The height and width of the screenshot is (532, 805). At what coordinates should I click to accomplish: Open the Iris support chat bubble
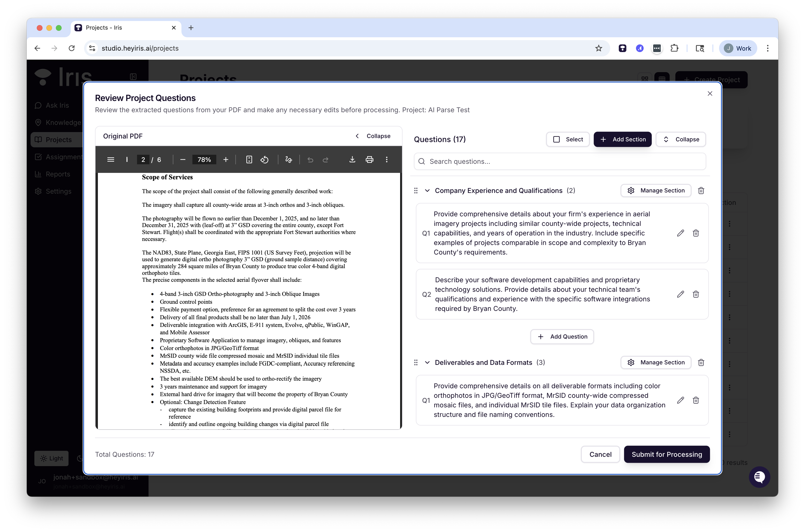point(760,477)
